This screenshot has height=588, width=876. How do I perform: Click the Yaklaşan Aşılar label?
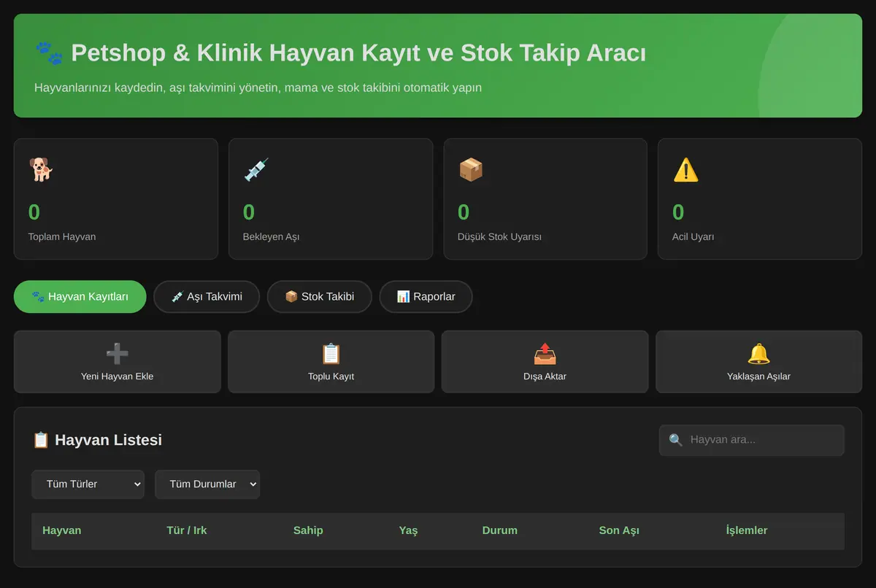[758, 376]
